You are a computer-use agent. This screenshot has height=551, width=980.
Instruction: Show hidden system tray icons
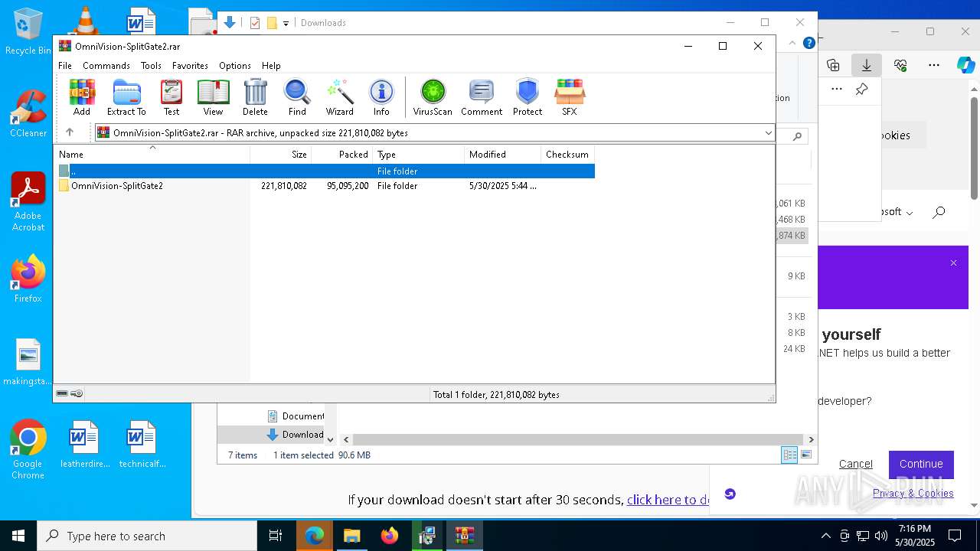pyautogui.click(x=825, y=536)
